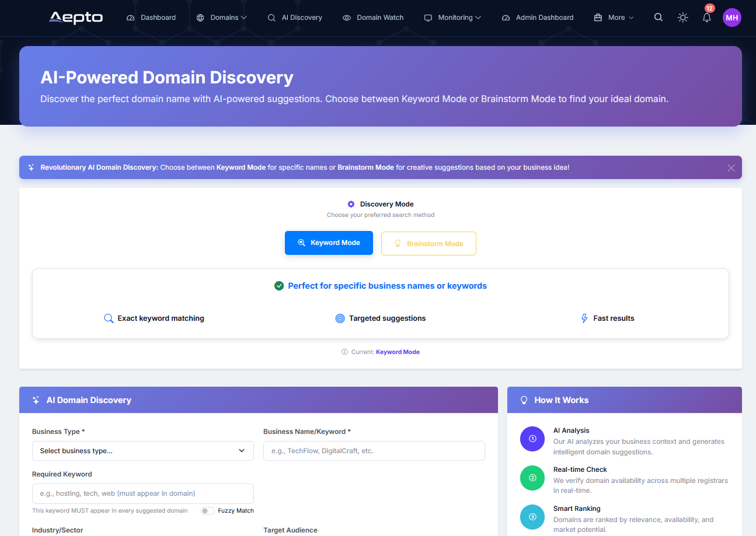756x536 pixels.
Task: Click the magnifier icon beside Exact keyword matching
Action: tap(109, 318)
